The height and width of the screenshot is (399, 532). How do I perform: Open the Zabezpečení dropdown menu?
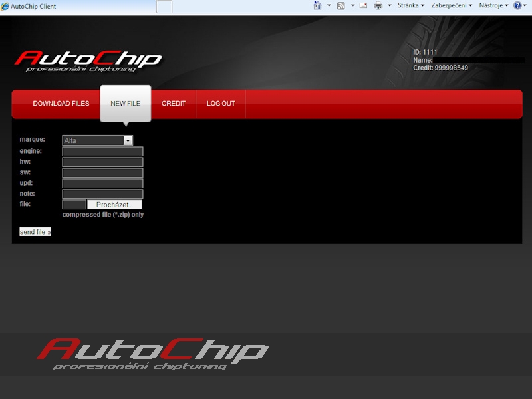point(451,5)
